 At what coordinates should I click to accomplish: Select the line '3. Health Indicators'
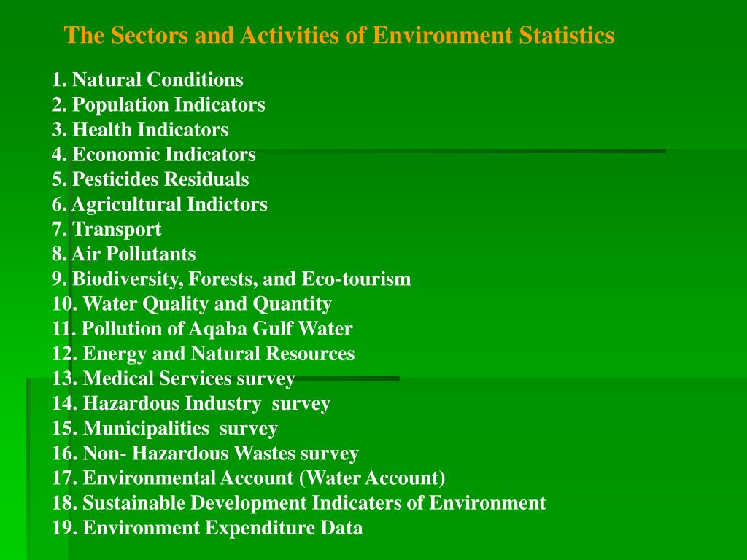pyautogui.click(x=139, y=130)
